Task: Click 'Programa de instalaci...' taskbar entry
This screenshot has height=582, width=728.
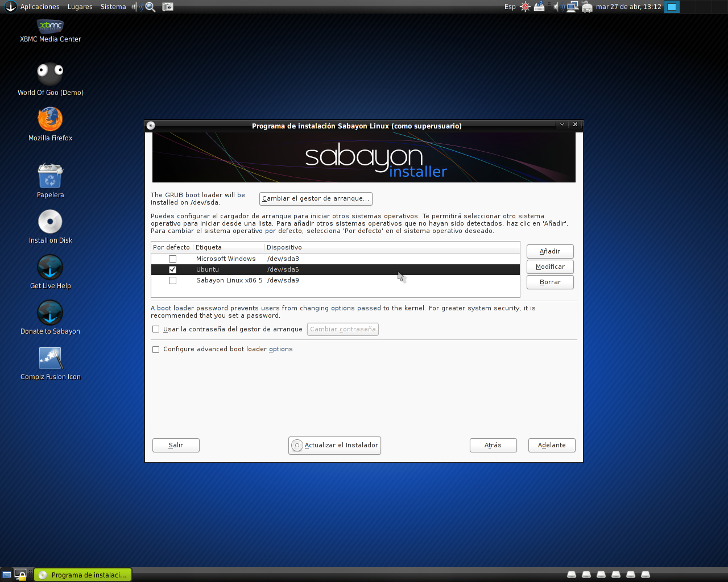Action: point(83,575)
